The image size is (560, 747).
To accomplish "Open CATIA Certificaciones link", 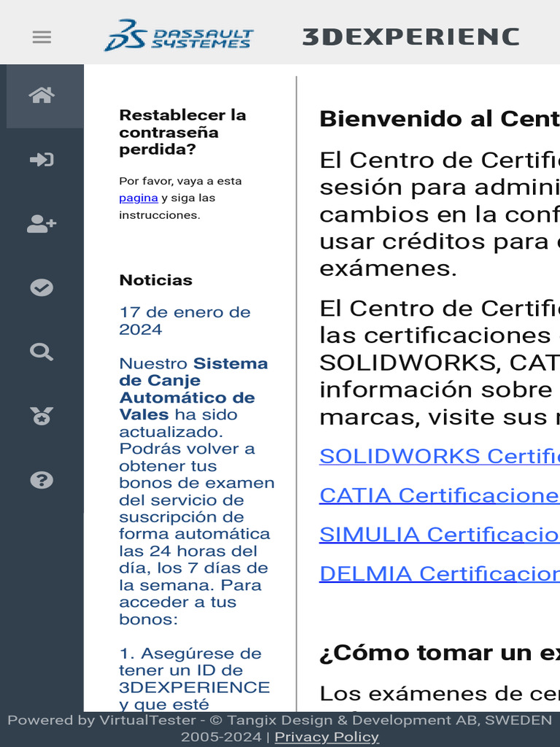I will 439,495.
